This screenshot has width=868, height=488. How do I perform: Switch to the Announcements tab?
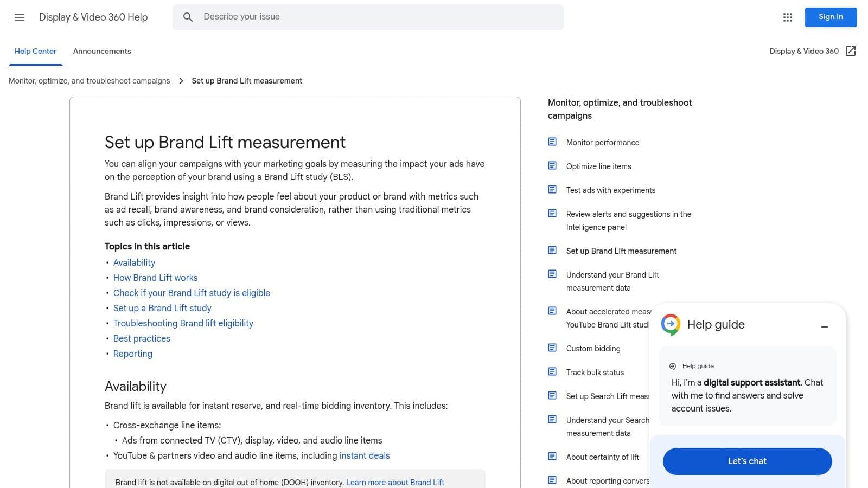[x=102, y=51]
